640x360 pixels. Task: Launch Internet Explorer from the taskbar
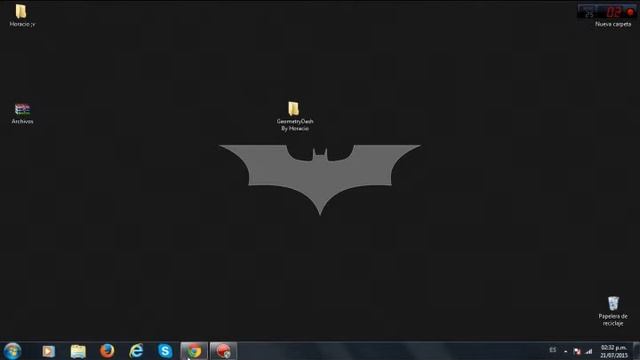point(136,351)
